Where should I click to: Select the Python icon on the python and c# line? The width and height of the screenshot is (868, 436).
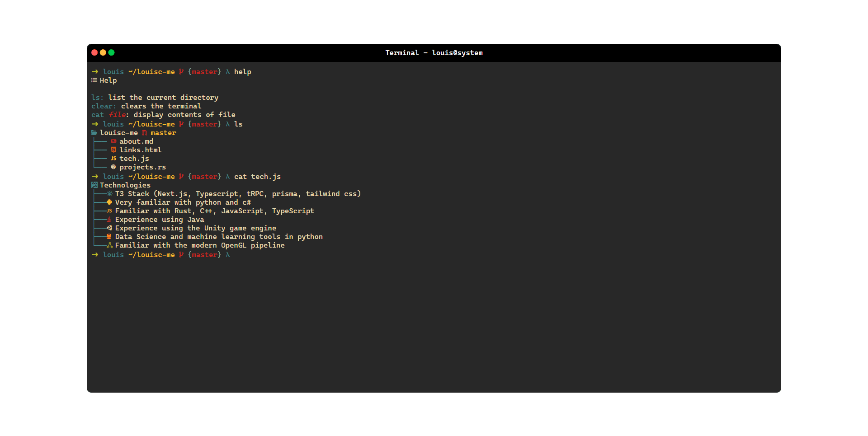click(109, 202)
